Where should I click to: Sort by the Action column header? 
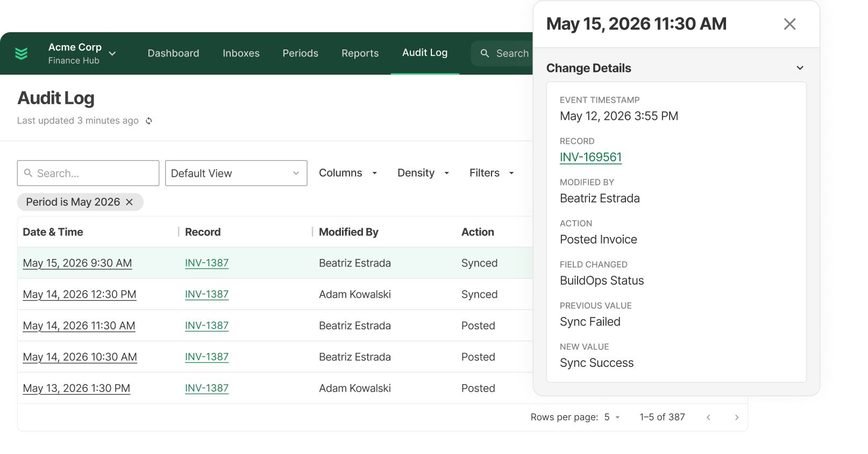478,232
